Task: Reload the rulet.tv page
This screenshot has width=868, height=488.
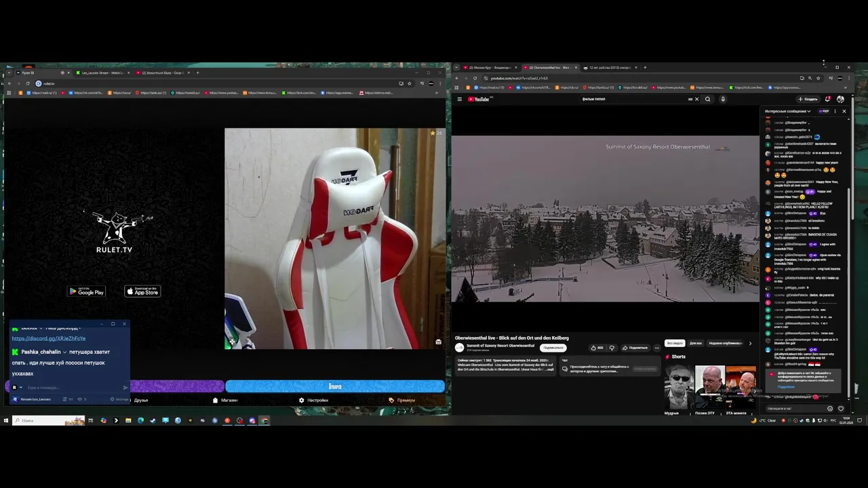Action: 27,83
